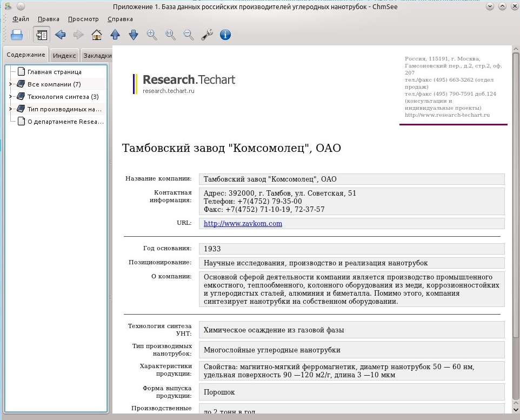Expand the Технология синтеза (3) node

tap(10, 97)
